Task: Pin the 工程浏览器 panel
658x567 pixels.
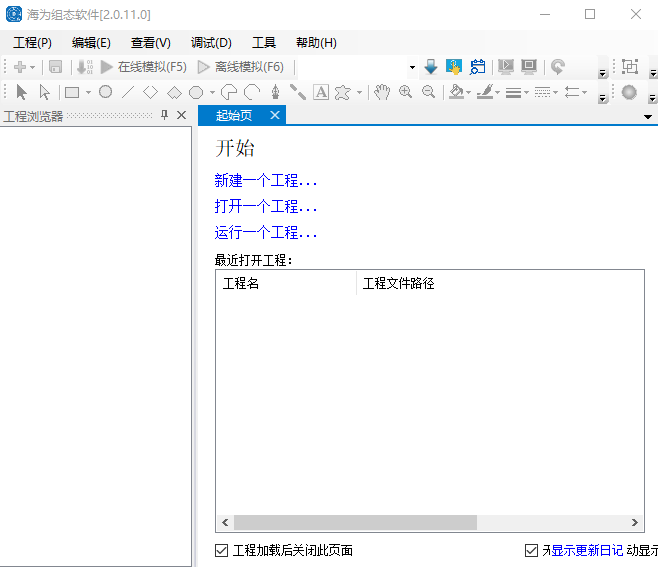Action: click(x=164, y=115)
